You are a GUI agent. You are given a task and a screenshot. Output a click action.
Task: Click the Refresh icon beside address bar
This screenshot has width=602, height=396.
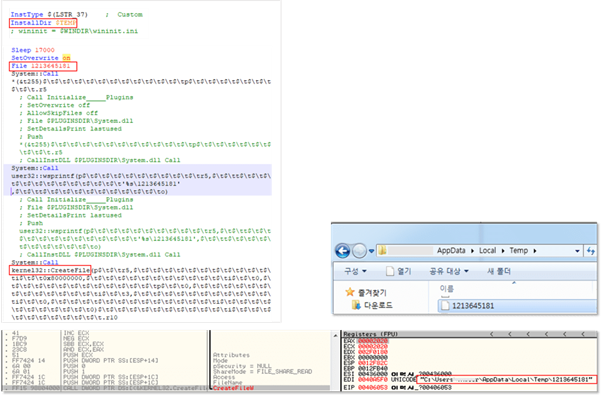click(590, 251)
